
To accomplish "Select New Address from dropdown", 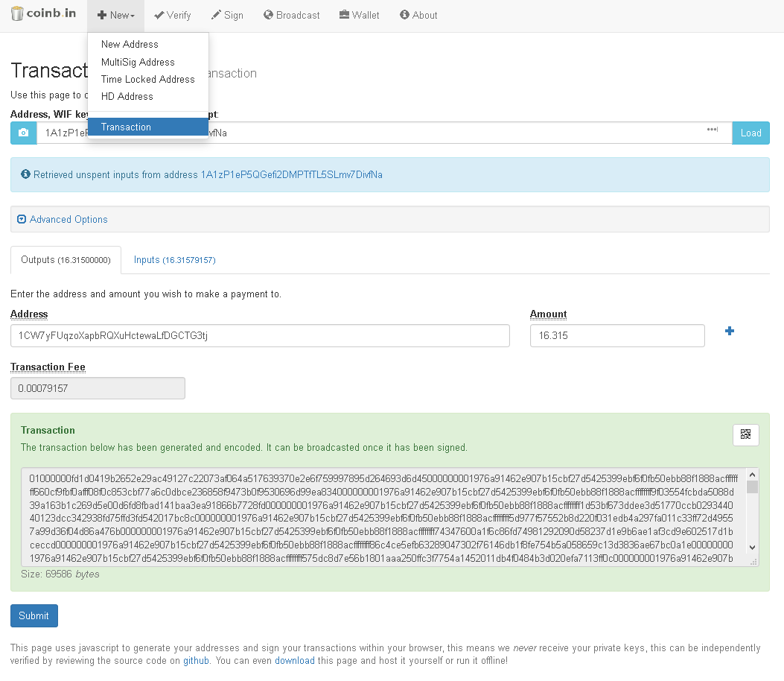I will point(148,45).
